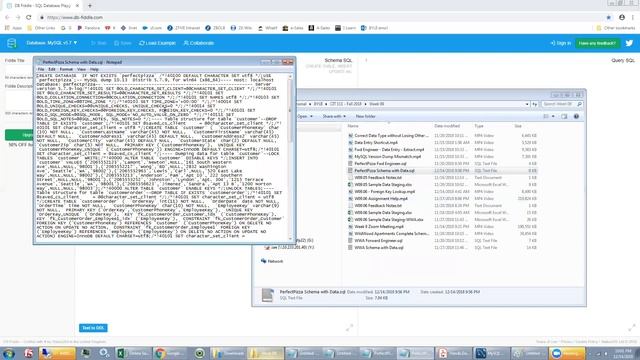The height and width of the screenshot is (360, 640).
Task: Open the Explorer Open dropdown arrow
Action: coord(311,117)
